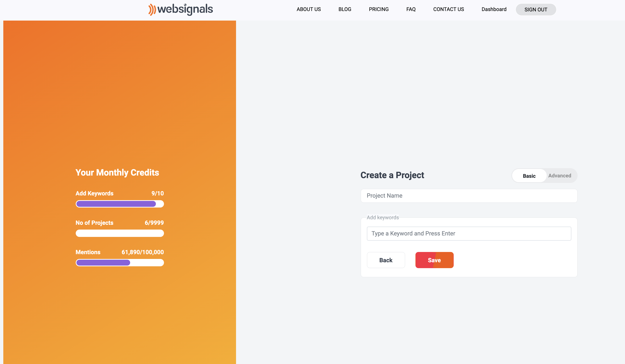This screenshot has width=625, height=364.
Task: Click the CONTACT US navigation icon
Action: pos(448,9)
